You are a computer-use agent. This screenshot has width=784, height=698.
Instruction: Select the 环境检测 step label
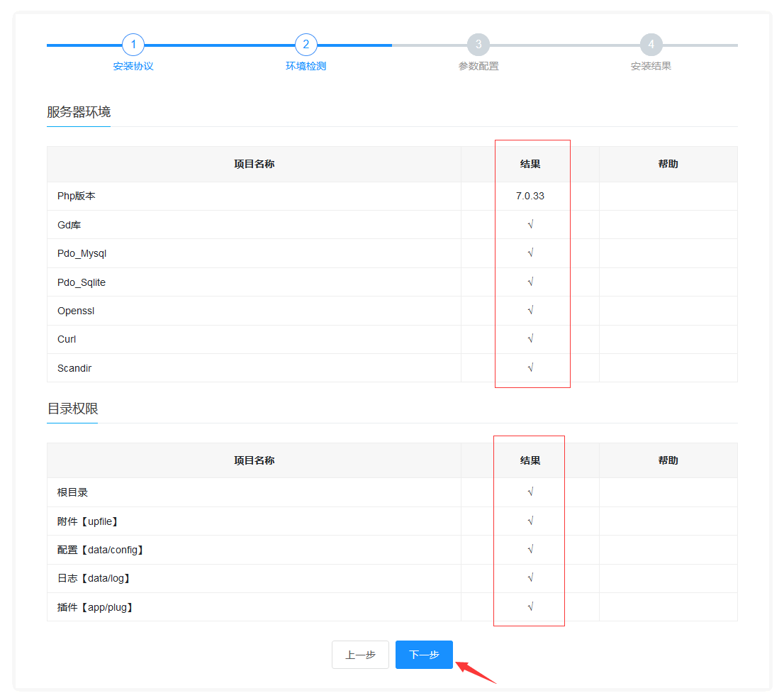tap(306, 66)
